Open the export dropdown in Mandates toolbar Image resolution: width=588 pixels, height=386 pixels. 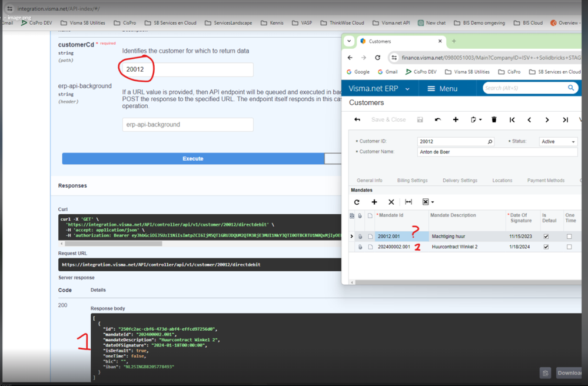click(x=428, y=202)
